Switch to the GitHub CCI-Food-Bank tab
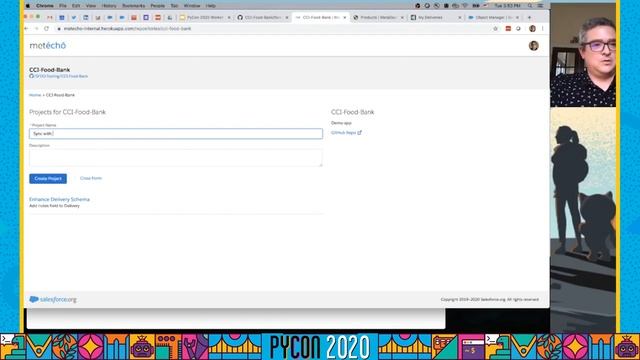Image resolution: width=640 pixels, height=360 pixels. pos(262,18)
